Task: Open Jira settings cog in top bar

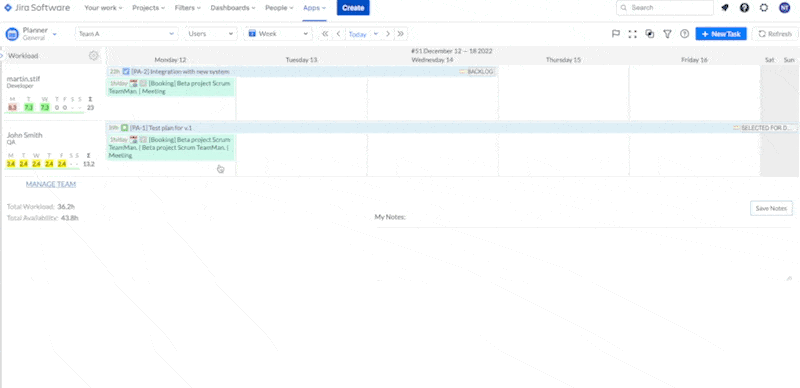Action: pyautogui.click(x=764, y=8)
